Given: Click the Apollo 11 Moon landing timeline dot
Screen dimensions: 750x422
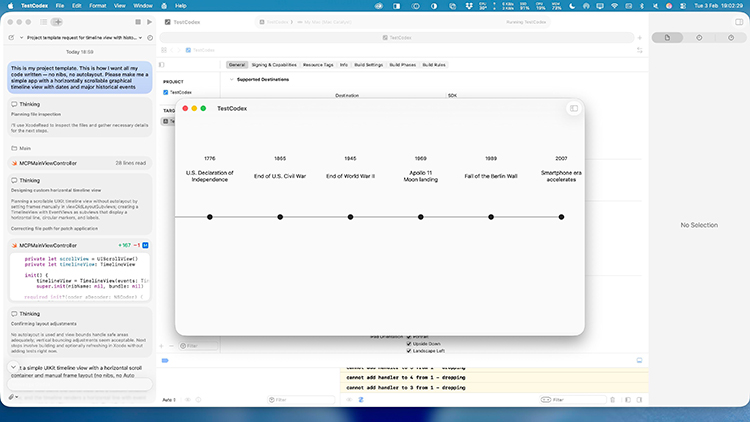Looking at the screenshot, I should click(x=421, y=217).
